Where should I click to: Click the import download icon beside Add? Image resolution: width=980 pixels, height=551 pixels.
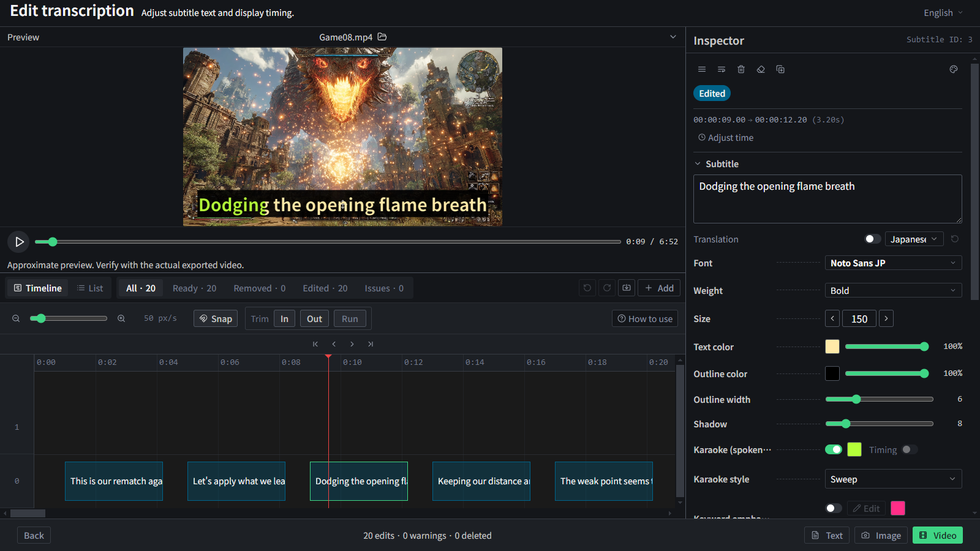point(627,288)
